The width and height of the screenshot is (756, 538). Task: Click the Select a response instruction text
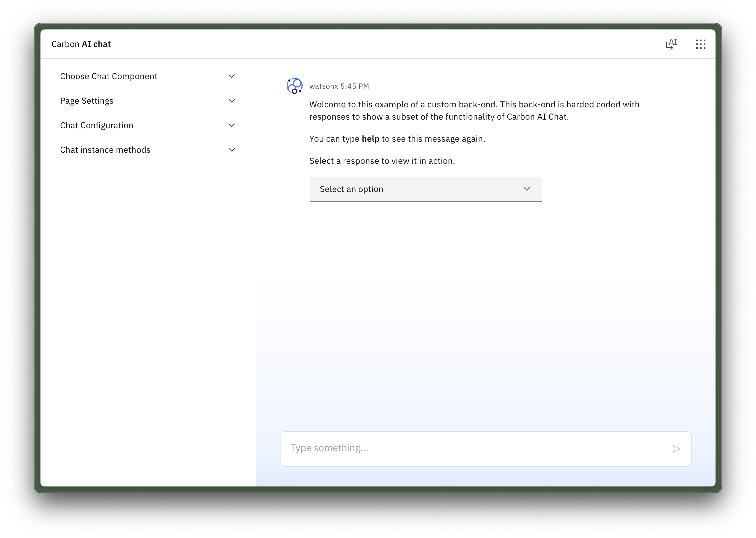click(x=382, y=161)
